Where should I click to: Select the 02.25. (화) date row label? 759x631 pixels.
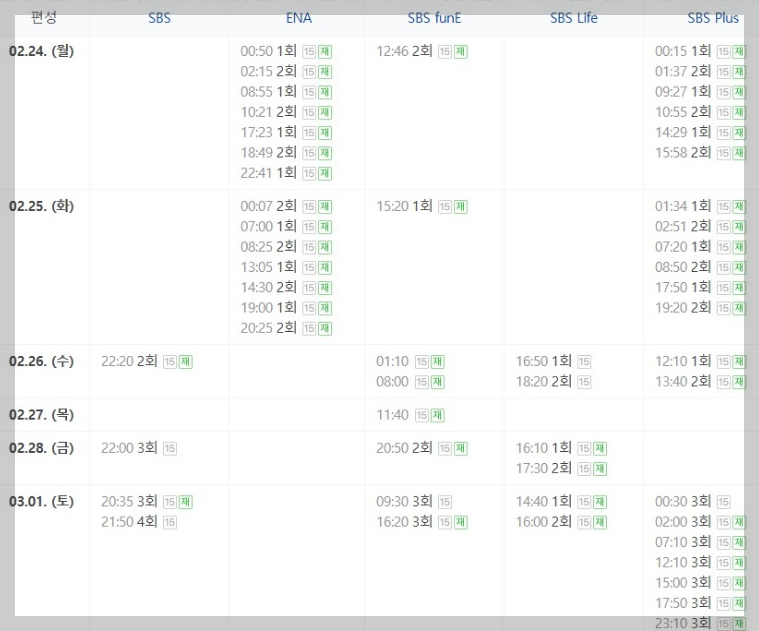(42, 207)
